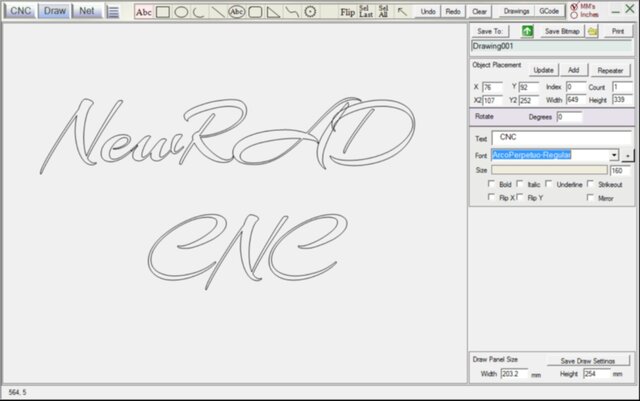
Task: Click the Degrees rotation input field
Action: click(x=569, y=117)
